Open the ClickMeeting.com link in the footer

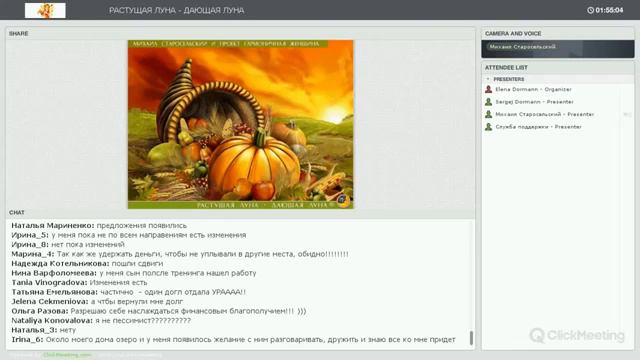67,355
